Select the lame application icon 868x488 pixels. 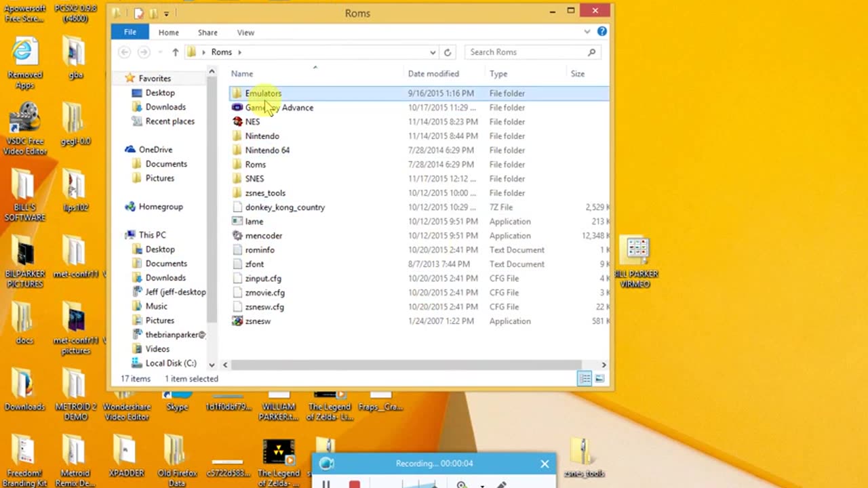237,222
